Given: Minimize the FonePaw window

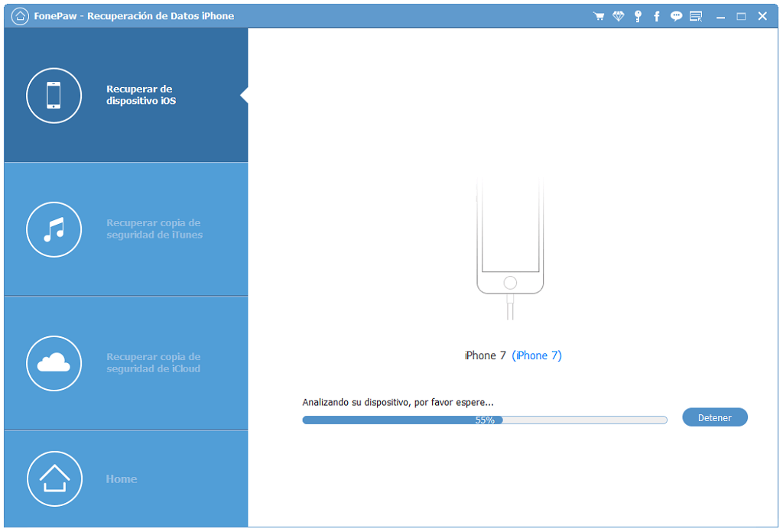Looking at the screenshot, I should point(720,17).
